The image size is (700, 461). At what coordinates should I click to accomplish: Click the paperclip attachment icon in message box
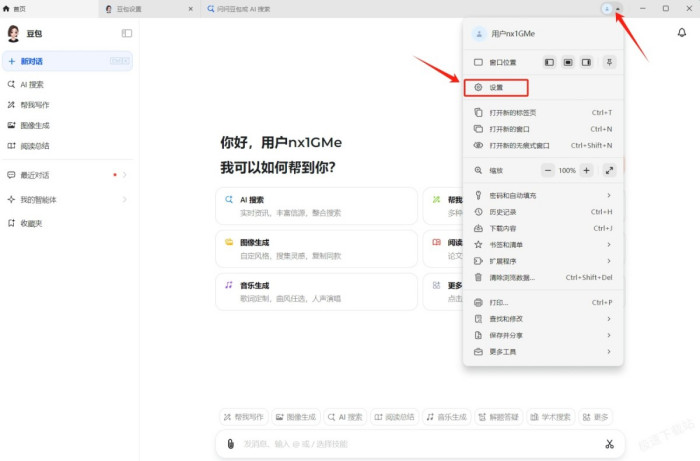coord(230,444)
